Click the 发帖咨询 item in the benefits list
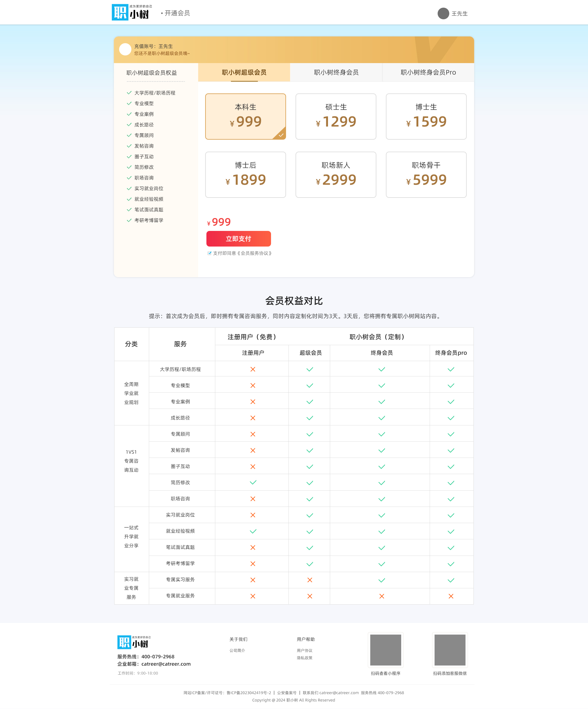 point(144,146)
